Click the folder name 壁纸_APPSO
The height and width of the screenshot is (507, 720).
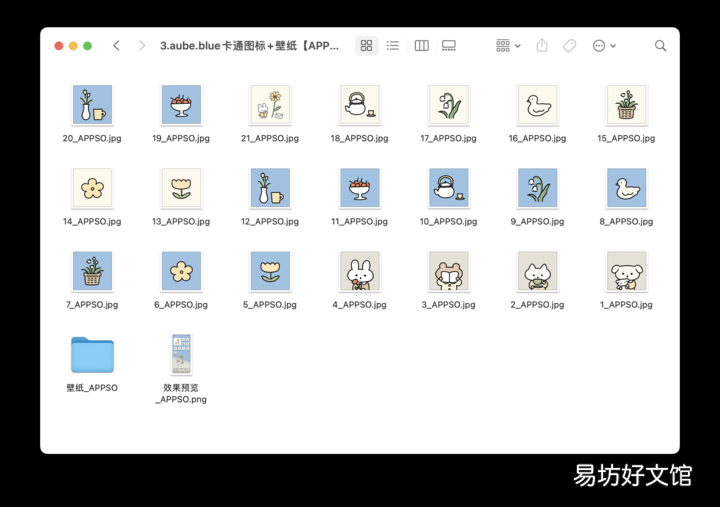tap(92, 388)
